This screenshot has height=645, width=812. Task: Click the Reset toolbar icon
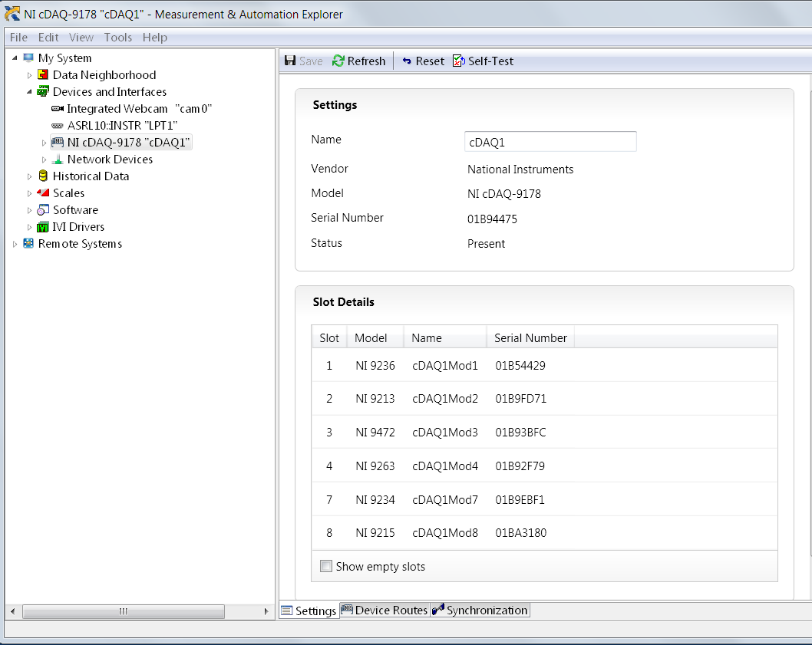pyautogui.click(x=407, y=61)
